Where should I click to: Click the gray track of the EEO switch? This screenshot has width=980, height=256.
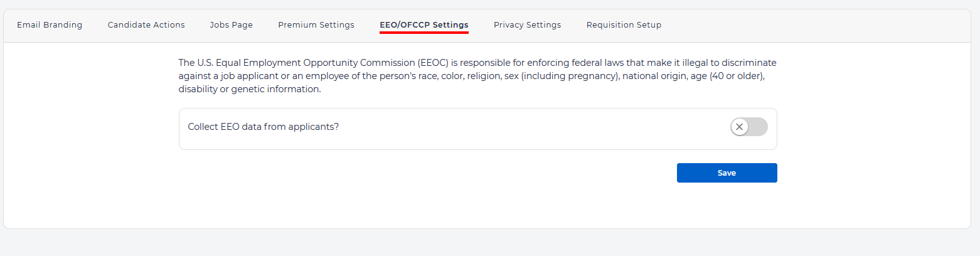758,127
